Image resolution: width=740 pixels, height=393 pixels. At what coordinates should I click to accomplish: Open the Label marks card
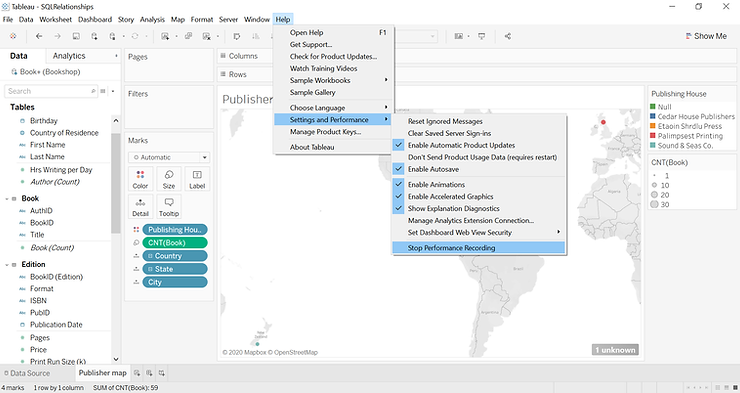197,179
